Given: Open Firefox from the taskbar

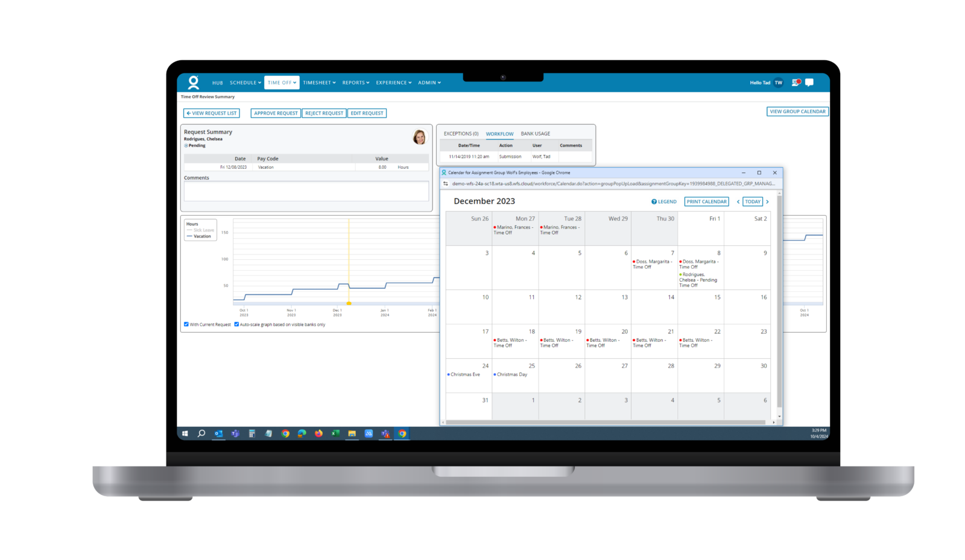Looking at the screenshot, I should [318, 433].
